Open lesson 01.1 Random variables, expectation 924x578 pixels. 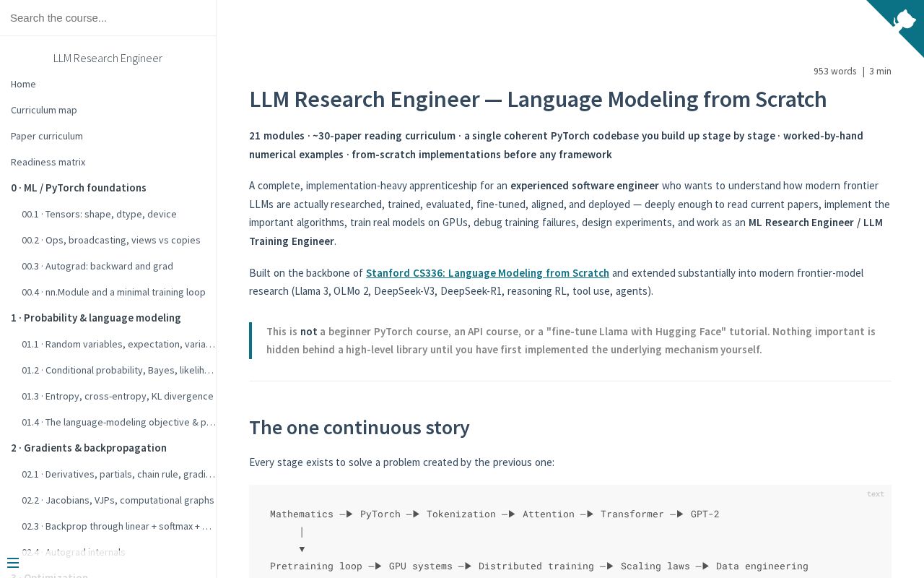point(118,344)
